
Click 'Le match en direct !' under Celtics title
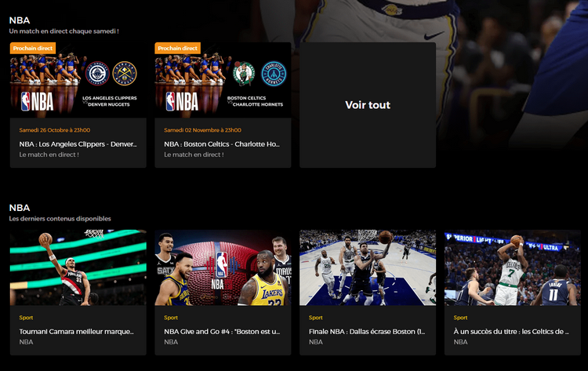click(194, 155)
